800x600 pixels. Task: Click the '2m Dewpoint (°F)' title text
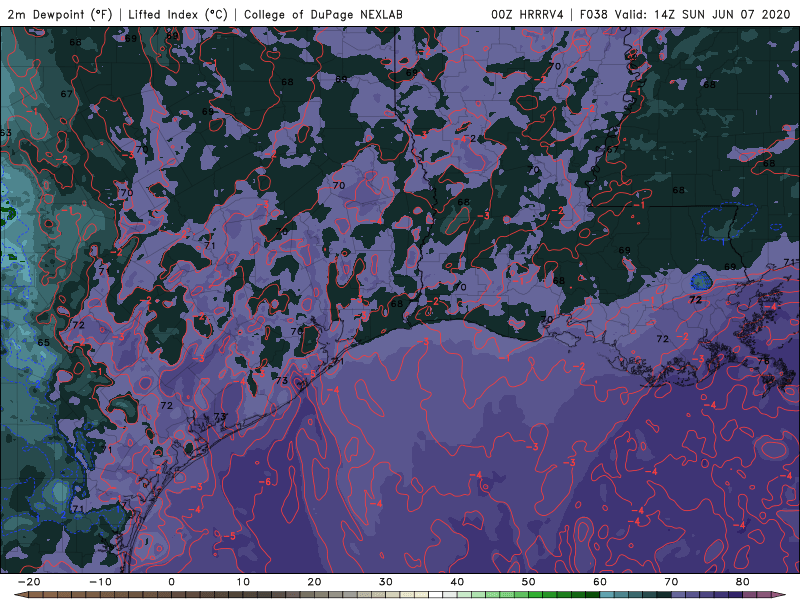60,14
